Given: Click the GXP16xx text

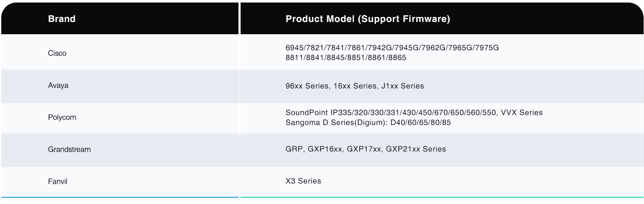Looking at the screenshot, I should pyautogui.click(x=325, y=149).
